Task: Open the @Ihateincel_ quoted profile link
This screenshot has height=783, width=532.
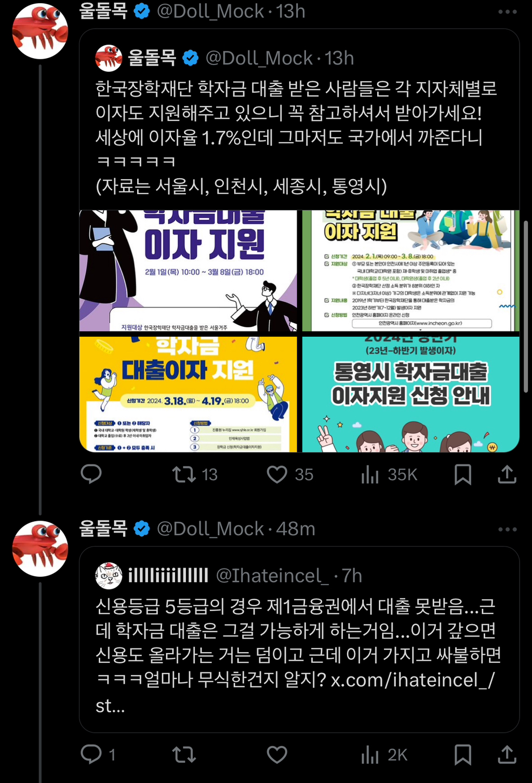Action: tap(272, 576)
